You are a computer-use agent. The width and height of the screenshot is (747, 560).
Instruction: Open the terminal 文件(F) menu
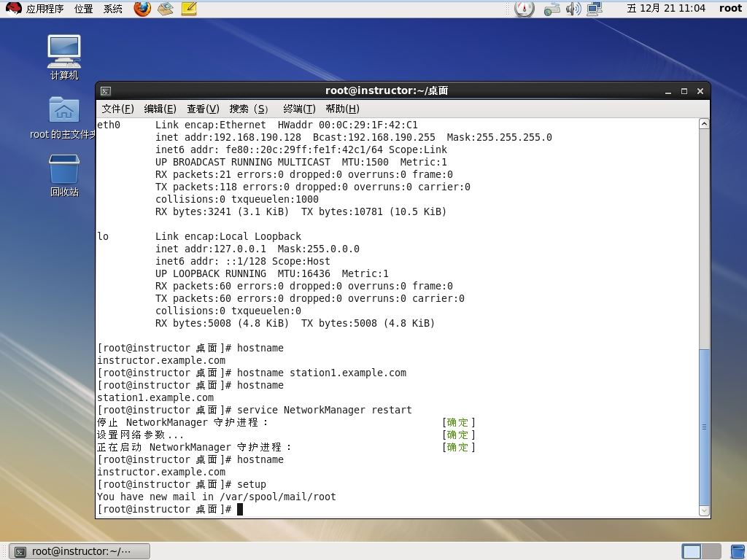coord(117,109)
